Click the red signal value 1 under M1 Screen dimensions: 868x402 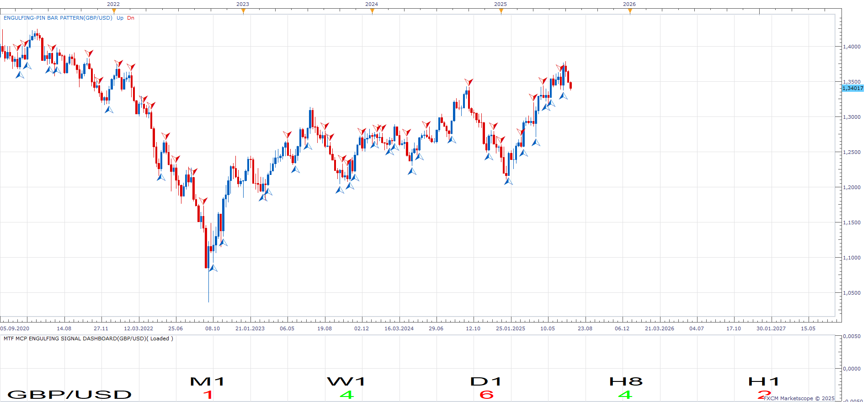208,395
